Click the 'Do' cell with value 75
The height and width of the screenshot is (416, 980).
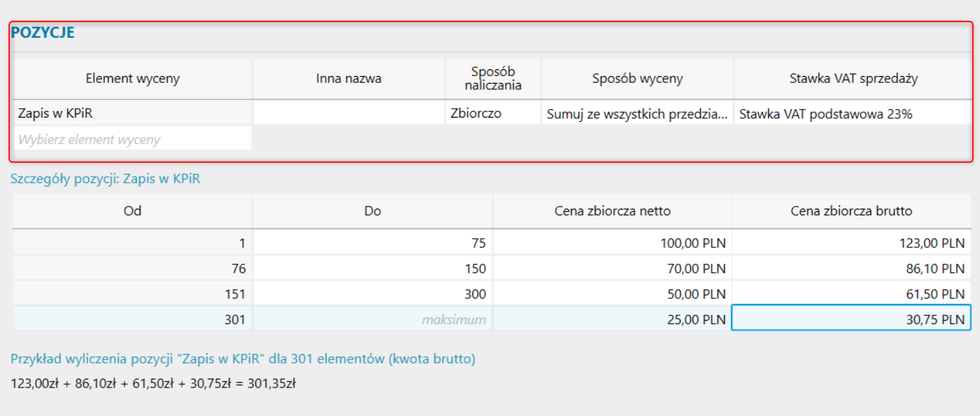(372, 243)
